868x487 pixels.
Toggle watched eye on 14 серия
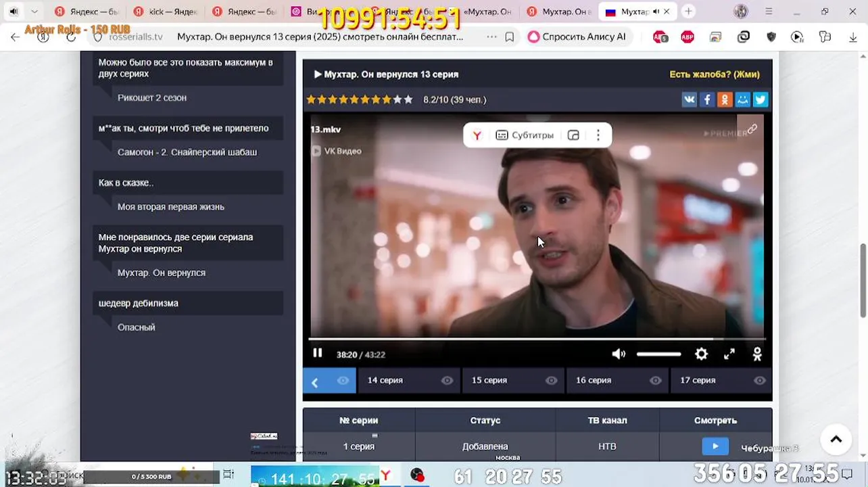(447, 380)
